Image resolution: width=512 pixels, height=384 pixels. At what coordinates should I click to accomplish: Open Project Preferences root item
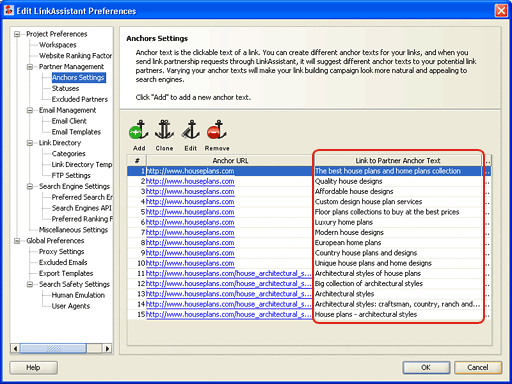pos(57,34)
